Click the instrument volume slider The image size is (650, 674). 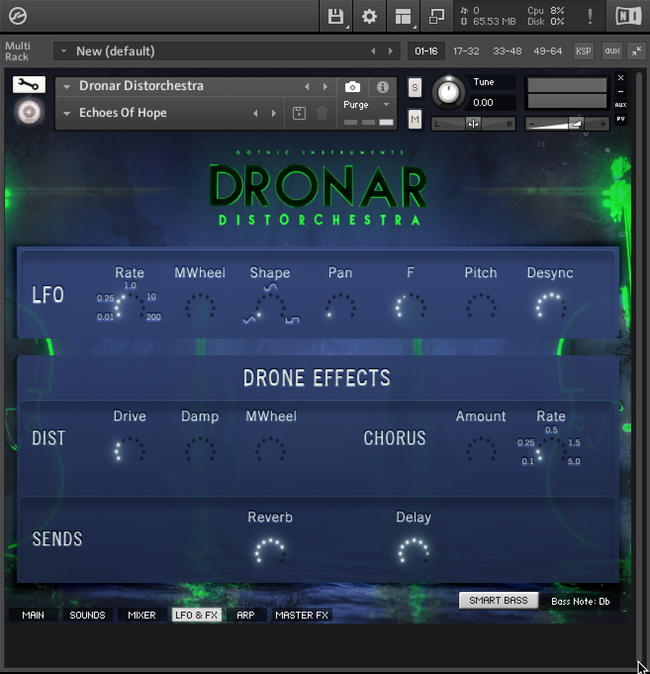(x=567, y=124)
